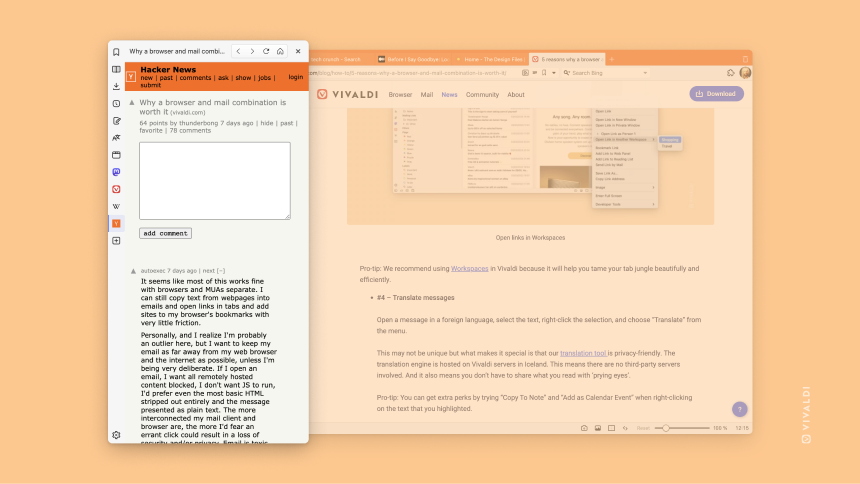Switch to Home - The Design Files tab
Screen dimensions: 860x484
(490, 59)
